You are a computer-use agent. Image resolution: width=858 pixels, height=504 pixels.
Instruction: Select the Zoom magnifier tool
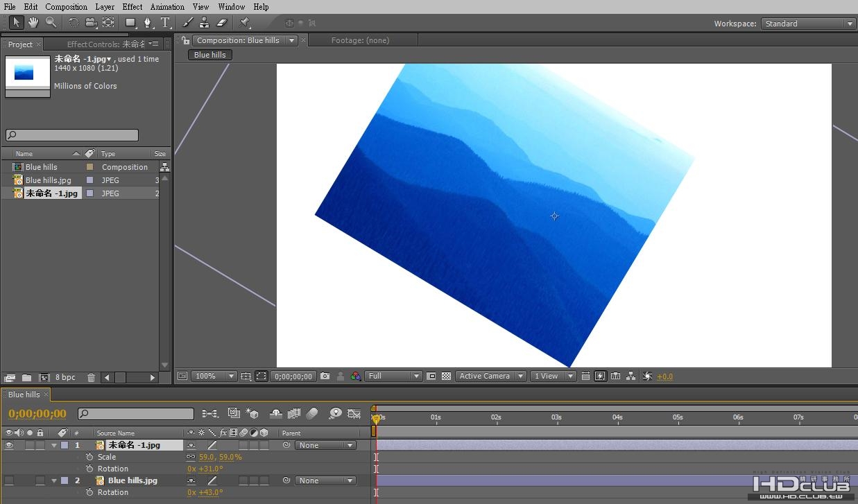[x=51, y=23]
